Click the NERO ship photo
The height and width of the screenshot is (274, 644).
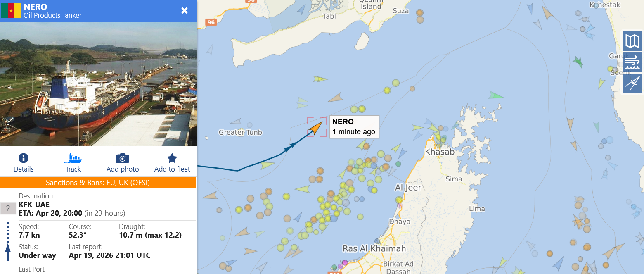[x=98, y=84]
